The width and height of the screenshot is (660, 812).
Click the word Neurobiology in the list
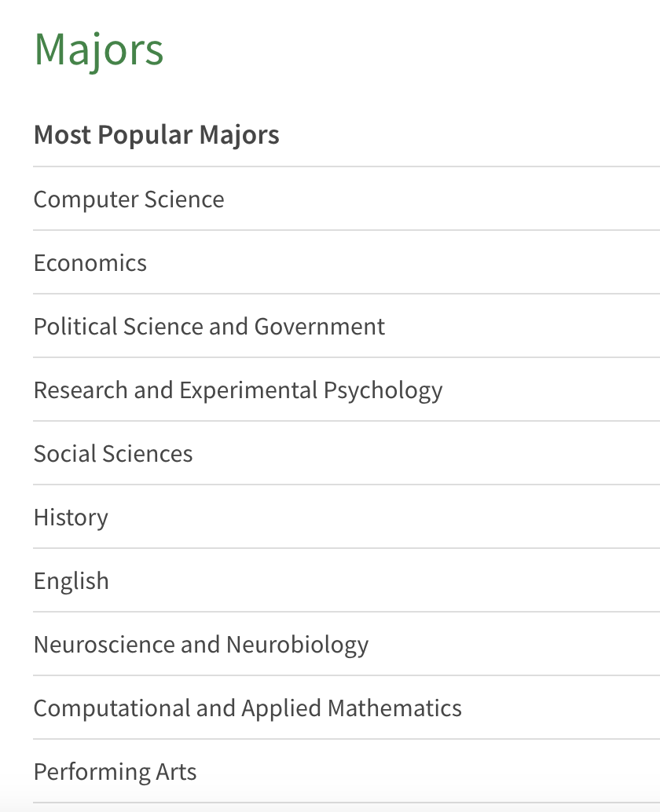297,646
